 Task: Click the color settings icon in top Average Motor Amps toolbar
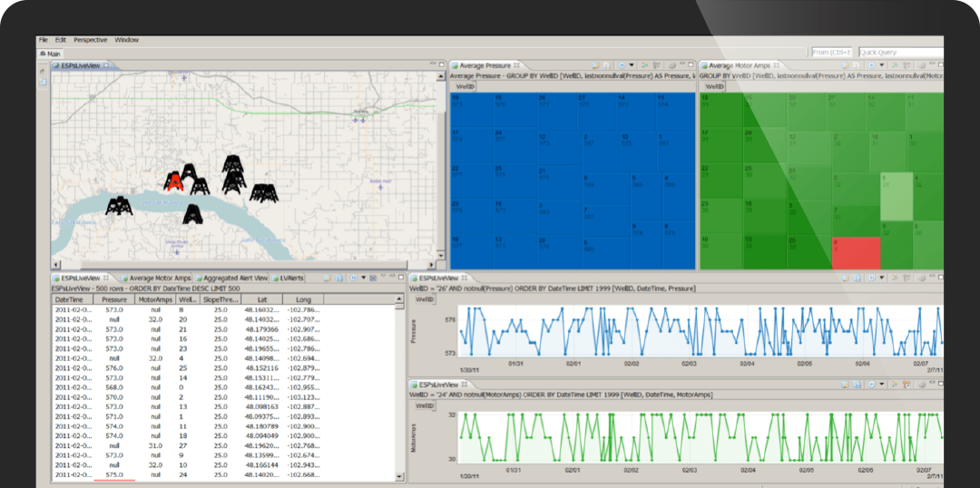point(895,65)
